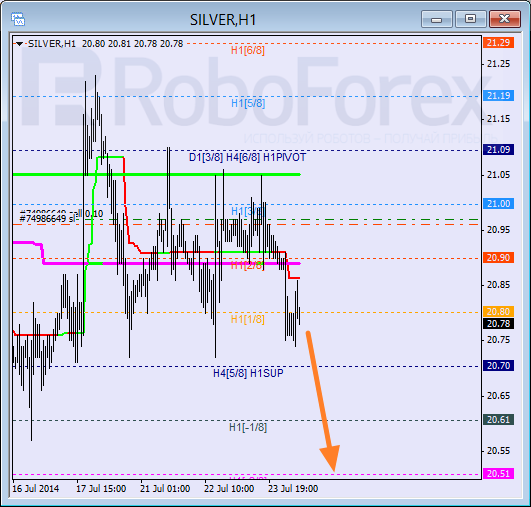
Task: Click the 21.09 dark blue price tag
Action: pos(498,149)
